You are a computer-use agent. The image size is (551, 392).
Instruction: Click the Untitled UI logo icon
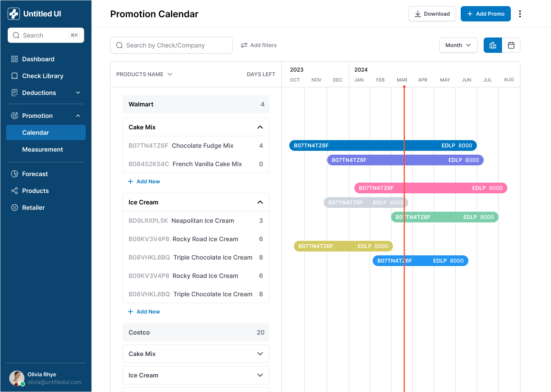(14, 14)
